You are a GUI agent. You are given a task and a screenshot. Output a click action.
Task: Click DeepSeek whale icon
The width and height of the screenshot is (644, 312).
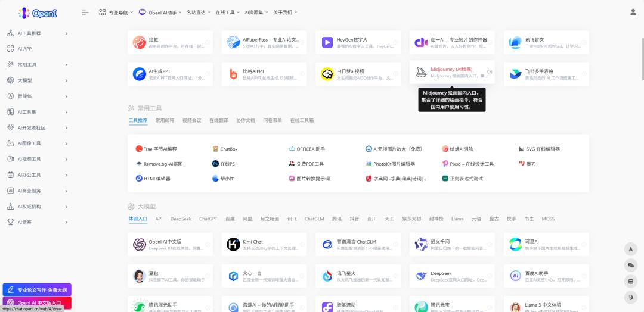(x=422, y=276)
